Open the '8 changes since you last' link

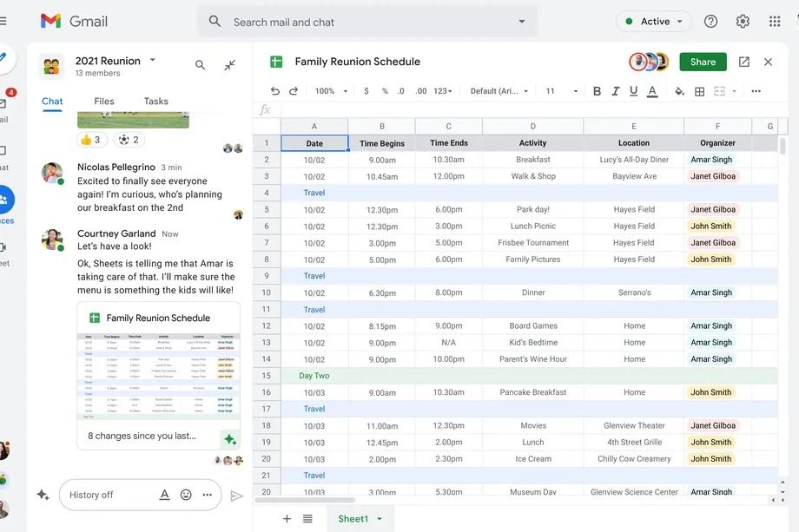point(140,436)
